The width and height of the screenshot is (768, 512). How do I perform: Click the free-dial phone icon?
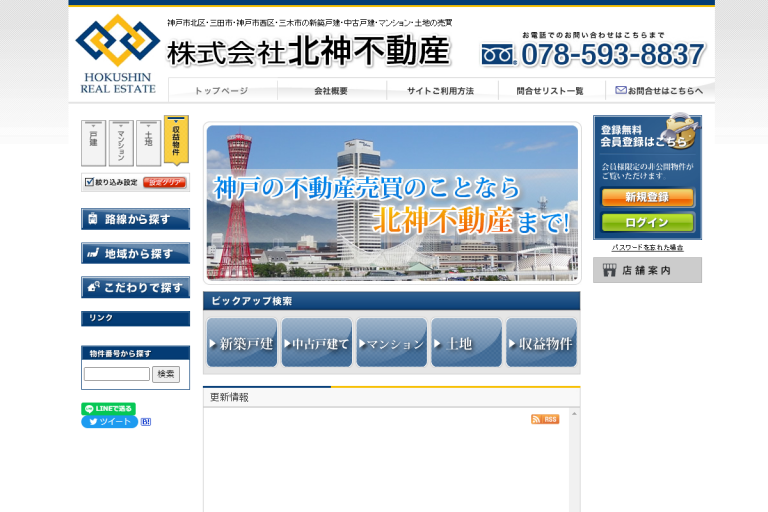point(498,54)
